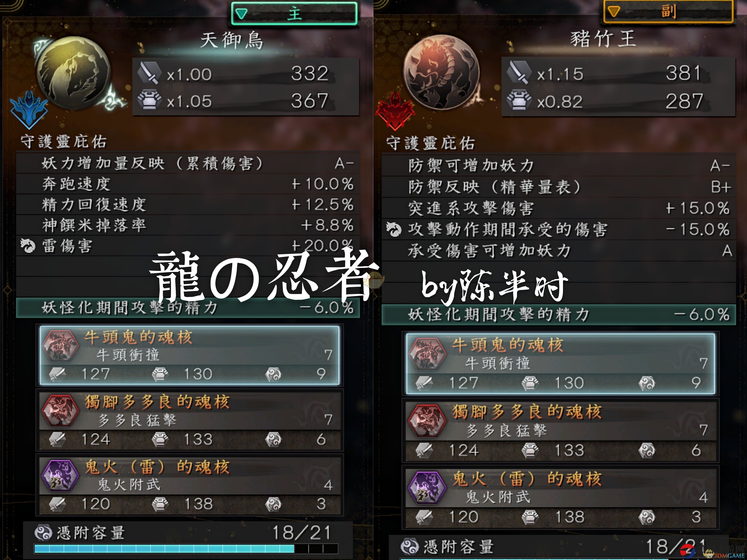This screenshot has height=560, width=747.
Task: Click the left purple 鬼火（雷）core icon
Action: [60, 476]
